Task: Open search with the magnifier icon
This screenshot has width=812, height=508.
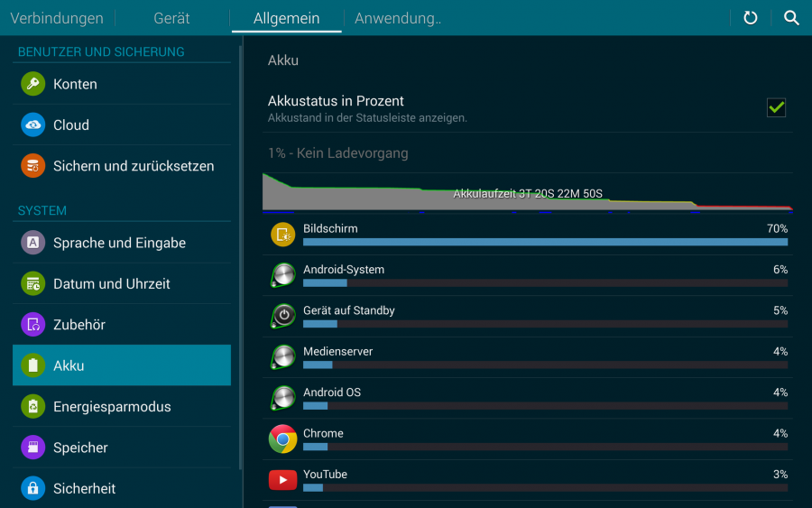Action: 791,18
